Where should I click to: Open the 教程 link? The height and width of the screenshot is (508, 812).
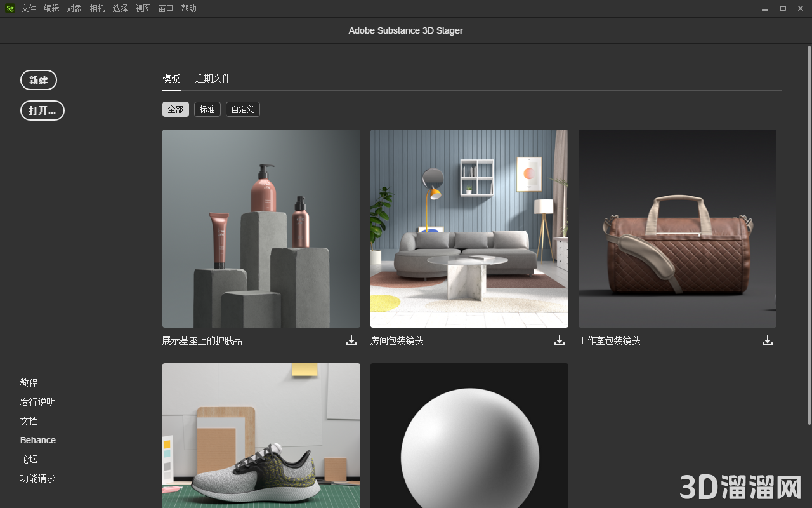[29, 383]
